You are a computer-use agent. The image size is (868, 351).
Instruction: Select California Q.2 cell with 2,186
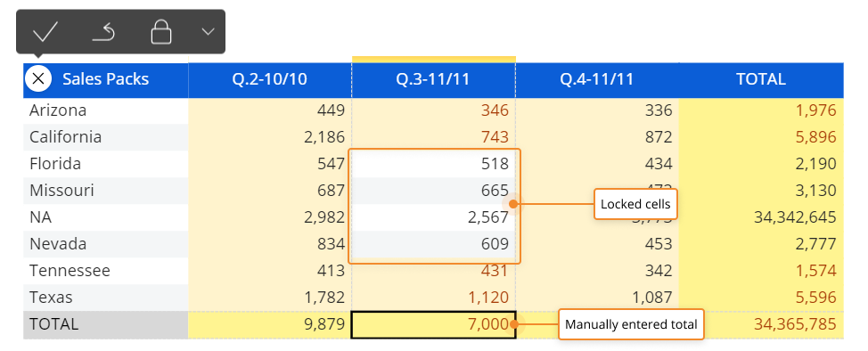[x=270, y=137]
